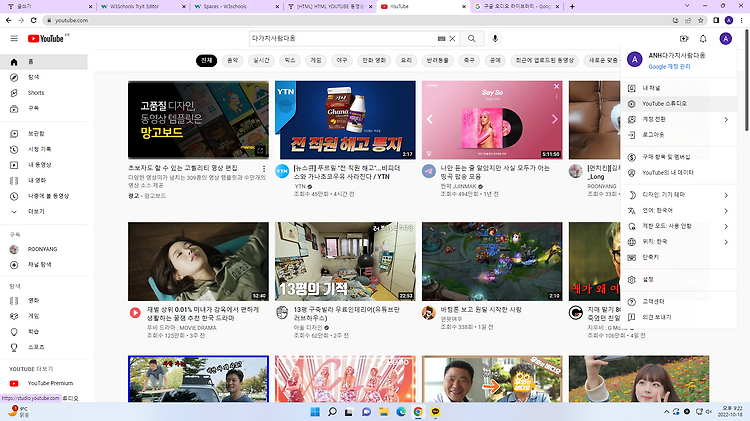
Task: Open Gaming (게임) in sidebar
Action: tap(44, 316)
